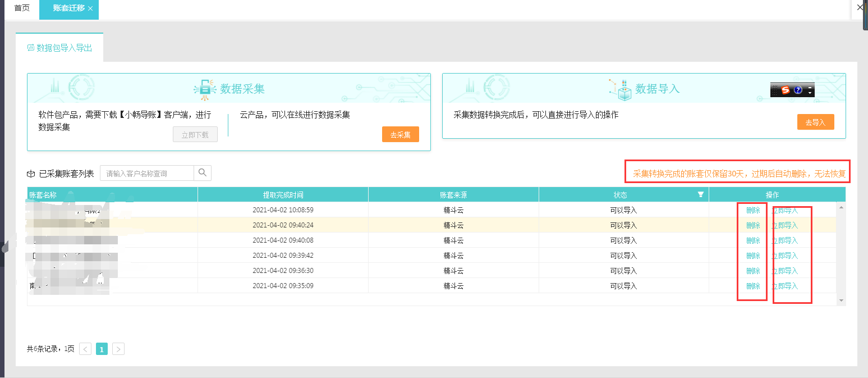The width and height of the screenshot is (868, 378).
Task: Go to next page arrow
Action: click(x=118, y=349)
